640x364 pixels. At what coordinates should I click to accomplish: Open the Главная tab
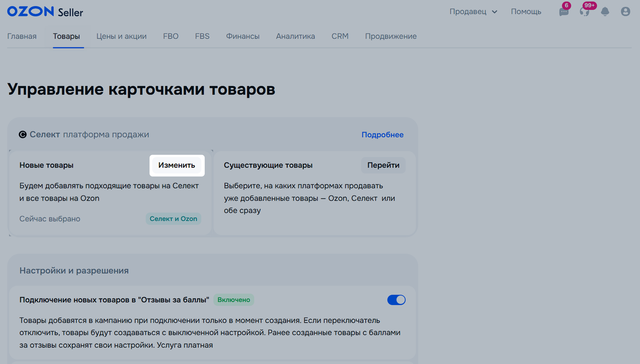pyautogui.click(x=22, y=36)
